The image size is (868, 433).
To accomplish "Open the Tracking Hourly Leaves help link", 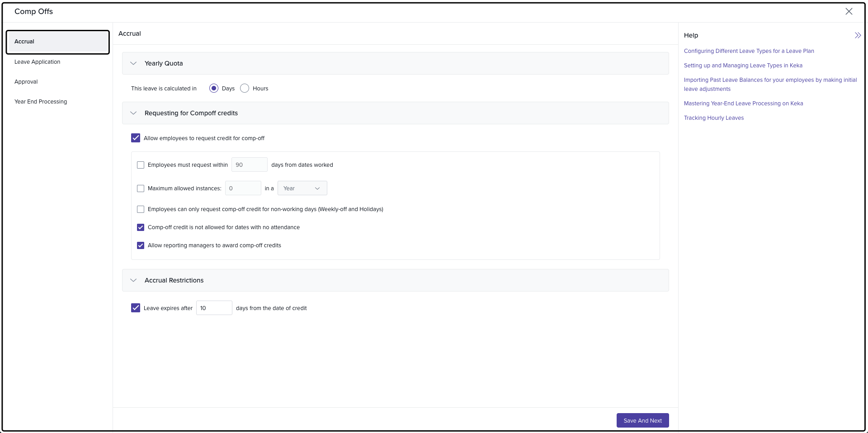I will click(x=713, y=118).
